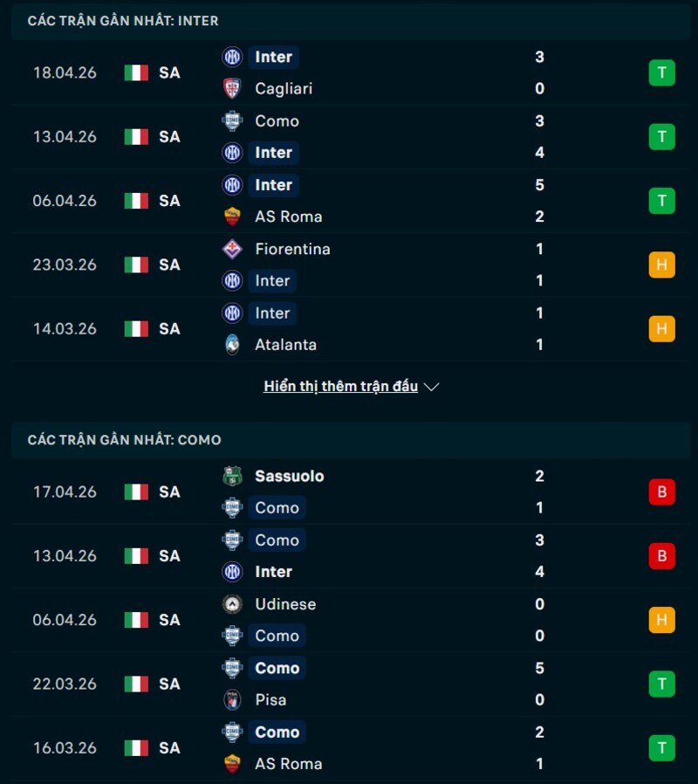Viewport: 698px width, 784px height.
Task: Toggle the green T result badge for Inter vs Cagliari
Action: point(662,72)
